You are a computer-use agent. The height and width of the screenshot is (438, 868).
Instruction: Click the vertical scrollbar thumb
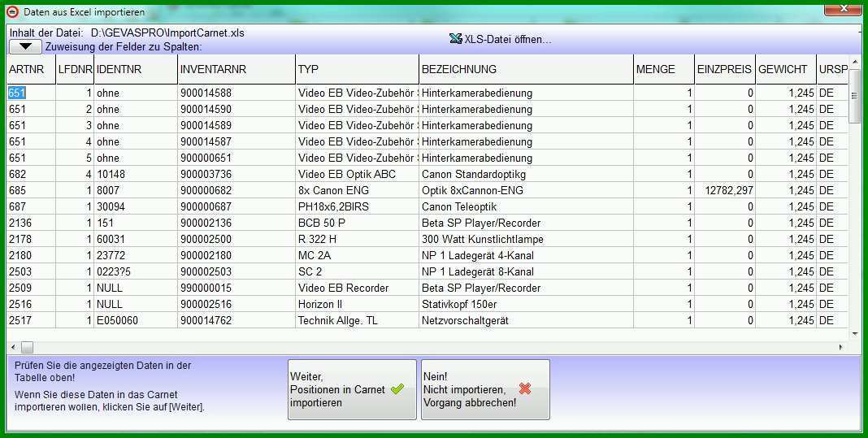[x=855, y=97]
